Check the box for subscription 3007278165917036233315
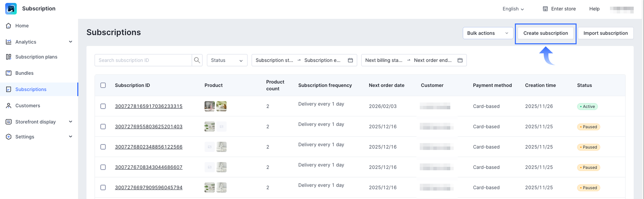 pyautogui.click(x=103, y=106)
